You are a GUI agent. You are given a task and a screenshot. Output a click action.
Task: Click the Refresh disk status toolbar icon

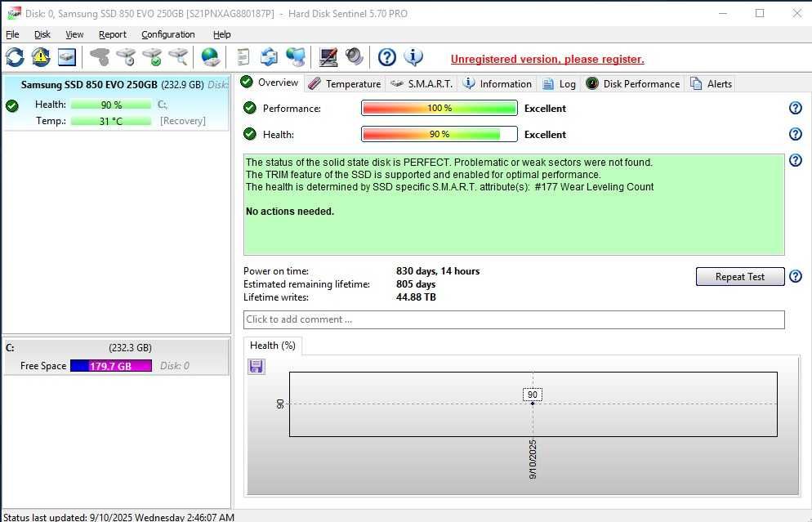tap(15, 57)
